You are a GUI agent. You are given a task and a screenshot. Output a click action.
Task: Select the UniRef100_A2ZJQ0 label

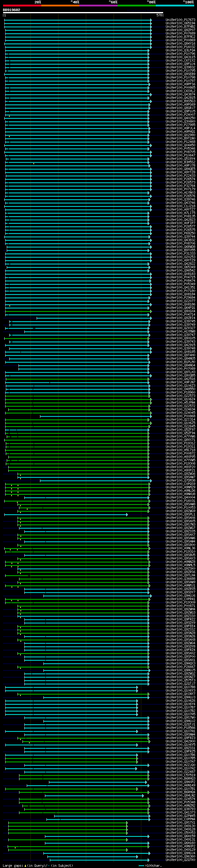click(x=180, y=765)
